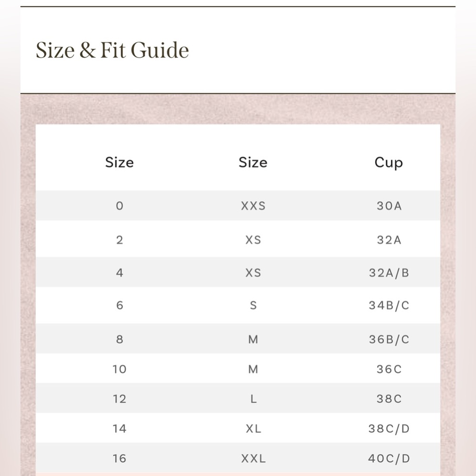
Task: Select the 32A/B cup cell
Action: click(389, 273)
